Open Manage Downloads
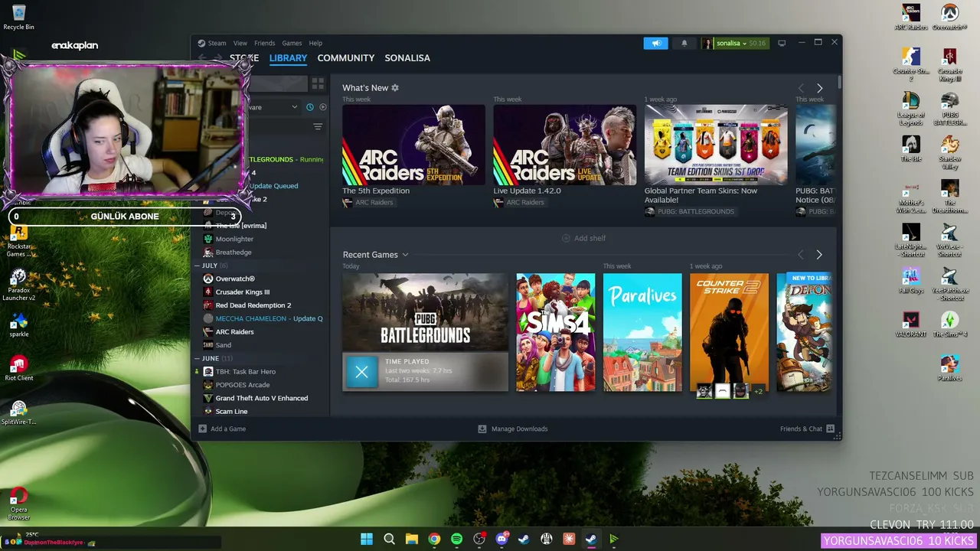This screenshot has height=551, width=980. pyautogui.click(x=513, y=429)
